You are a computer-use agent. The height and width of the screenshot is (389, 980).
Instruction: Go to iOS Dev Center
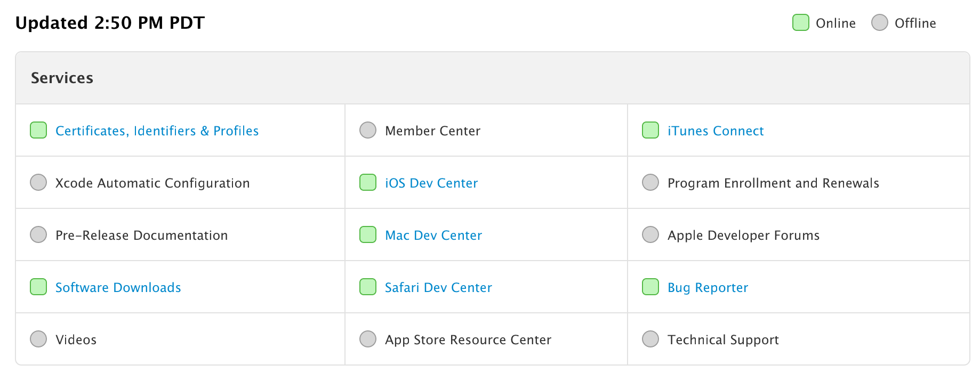click(431, 183)
